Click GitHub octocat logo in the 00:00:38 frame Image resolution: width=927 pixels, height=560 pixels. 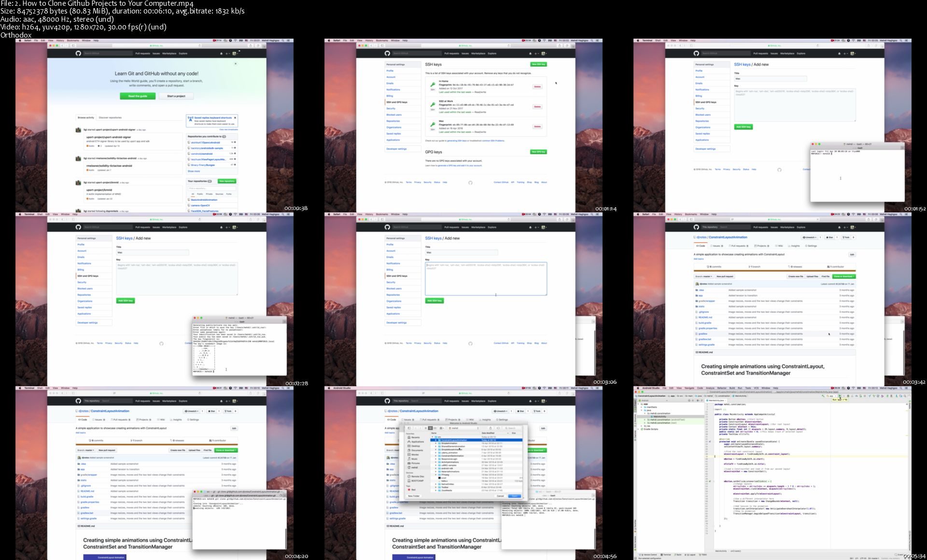(78, 54)
